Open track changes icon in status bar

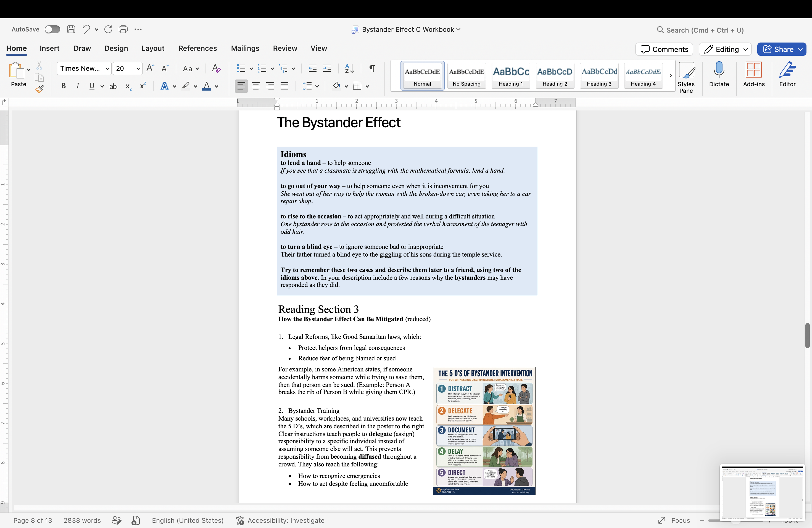tap(117, 520)
